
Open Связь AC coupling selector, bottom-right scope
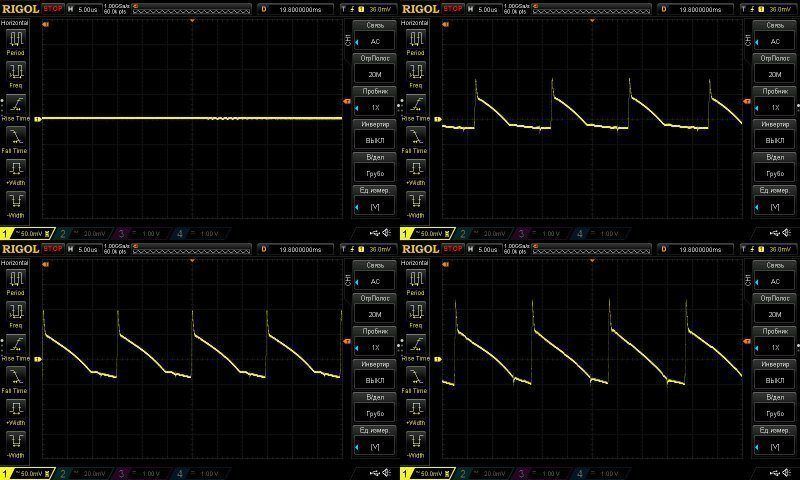tap(775, 275)
